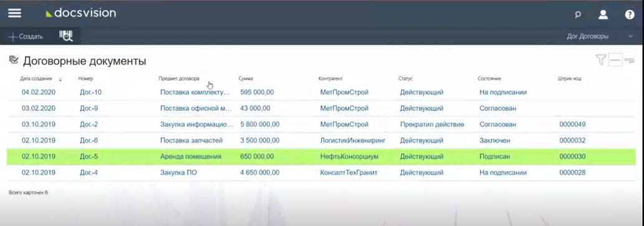Click amount 595 000,00

(x=257, y=92)
